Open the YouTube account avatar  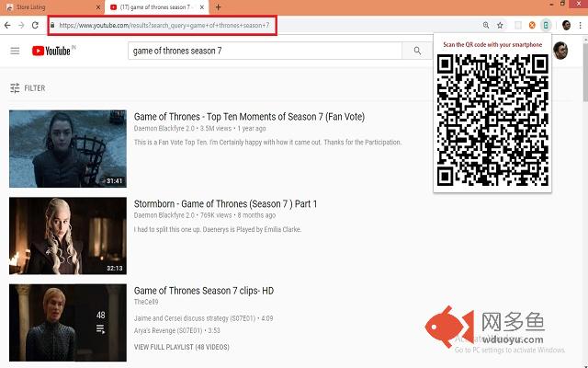click(x=560, y=51)
